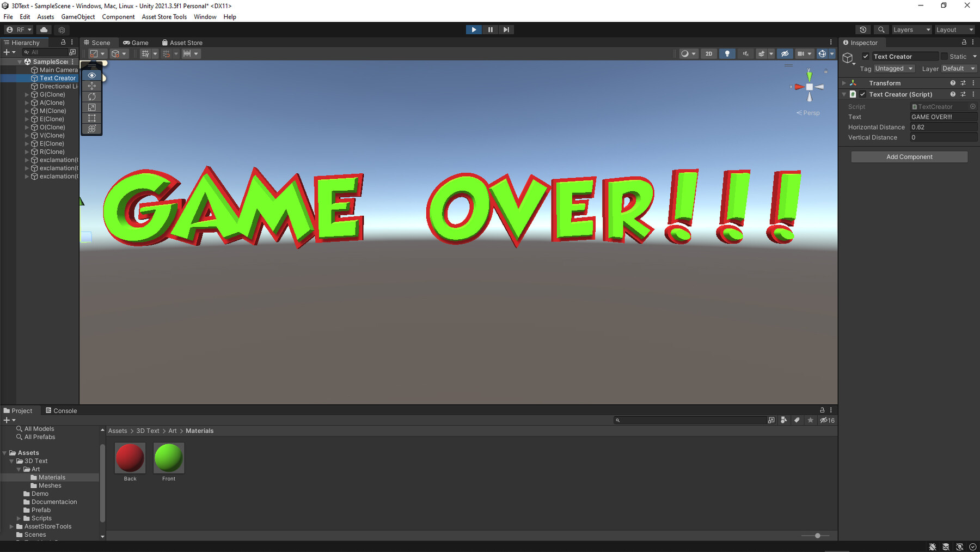This screenshot has width=980, height=552.
Task: Open the GameObject menu
Action: (x=78, y=16)
